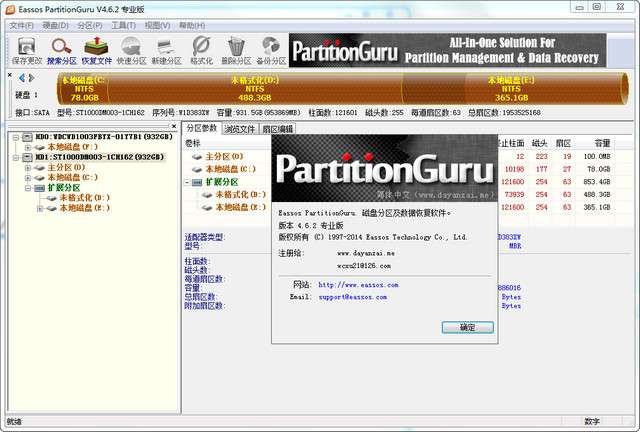Open the 分区(P) menu
Image resolution: width=640 pixels, height=432 pixels.
coord(90,25)
